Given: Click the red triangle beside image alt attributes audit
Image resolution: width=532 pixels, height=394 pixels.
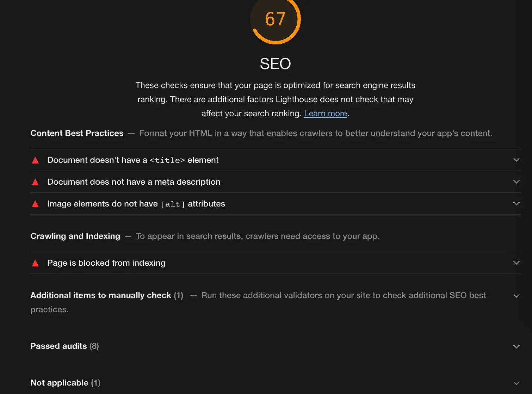Looking at the screenshot, I should pos(35,204).
